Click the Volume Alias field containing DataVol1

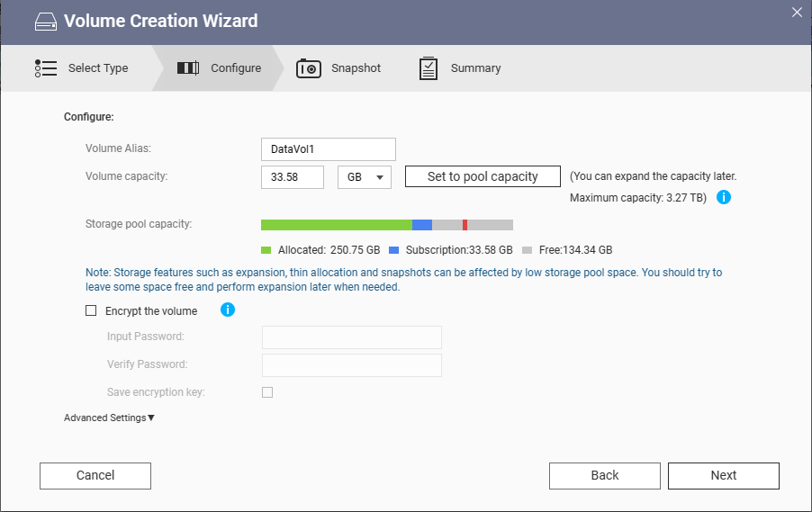[x=329, y=149]
